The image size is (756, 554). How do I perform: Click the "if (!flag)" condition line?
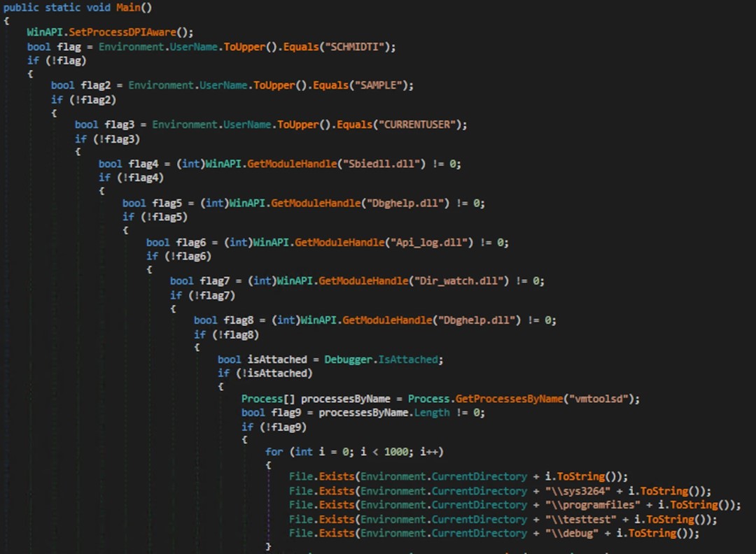pyautogui.click(x=57, y=61)
